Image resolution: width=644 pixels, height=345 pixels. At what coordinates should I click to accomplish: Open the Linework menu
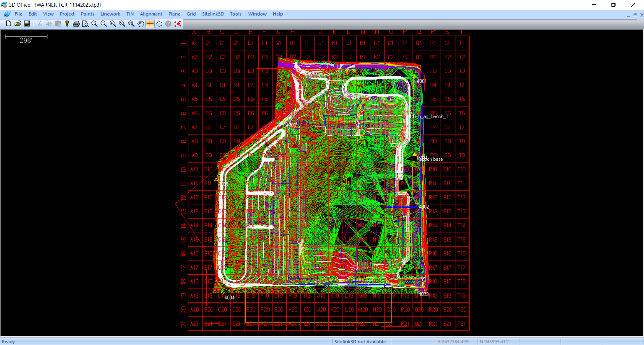110,14
